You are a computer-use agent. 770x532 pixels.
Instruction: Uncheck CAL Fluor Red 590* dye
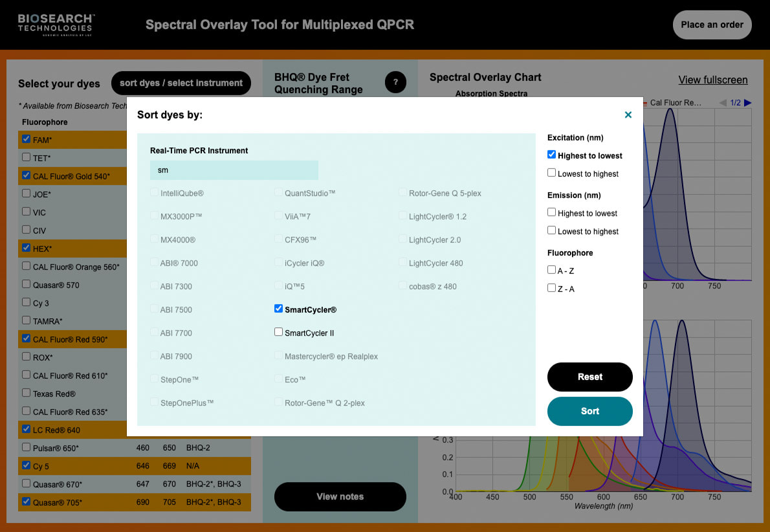point(26,338)
